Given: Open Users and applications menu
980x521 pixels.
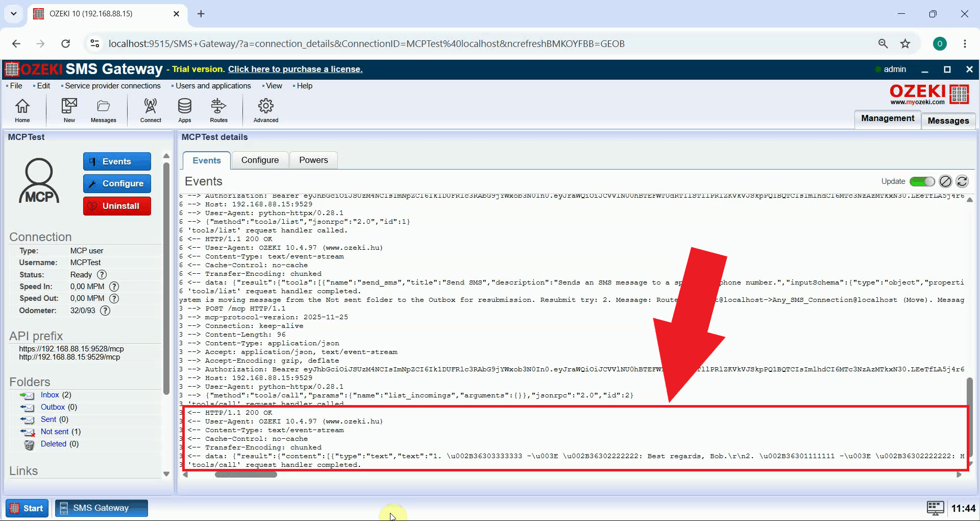Looking at the screenshot, I should pos(213,86).
